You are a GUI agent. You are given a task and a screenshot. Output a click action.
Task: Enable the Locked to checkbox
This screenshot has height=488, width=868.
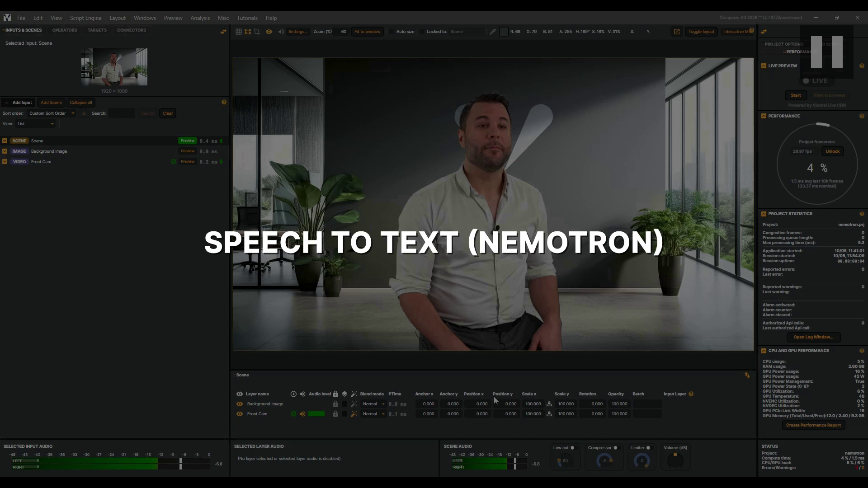(422, 32)
